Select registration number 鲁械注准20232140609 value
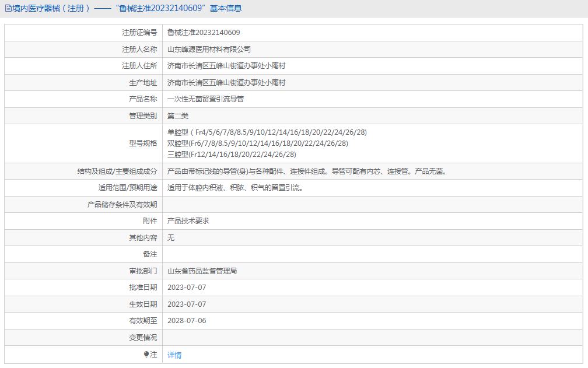The width and height of the screenshot is (588, 368). 204,33
